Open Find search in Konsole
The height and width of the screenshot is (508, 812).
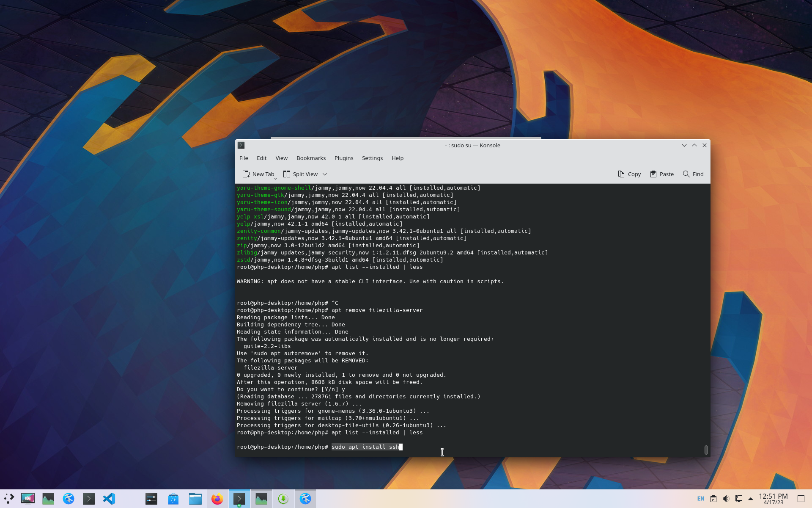(x=693, y=174)
